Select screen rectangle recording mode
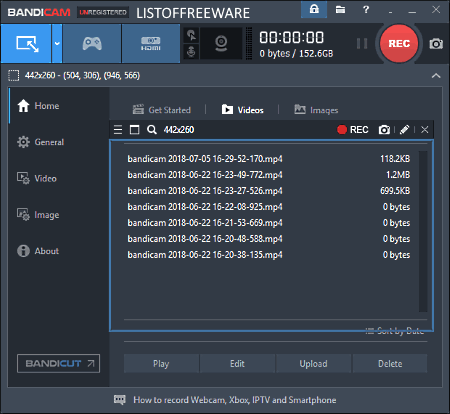 click(26, 43)
